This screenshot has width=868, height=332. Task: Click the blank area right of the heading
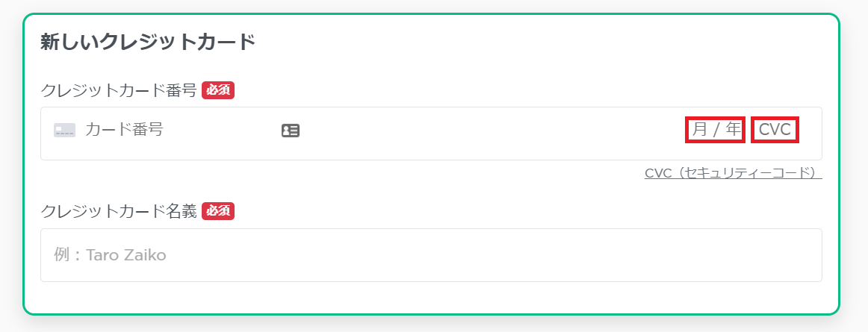click(x=542, y=42)
